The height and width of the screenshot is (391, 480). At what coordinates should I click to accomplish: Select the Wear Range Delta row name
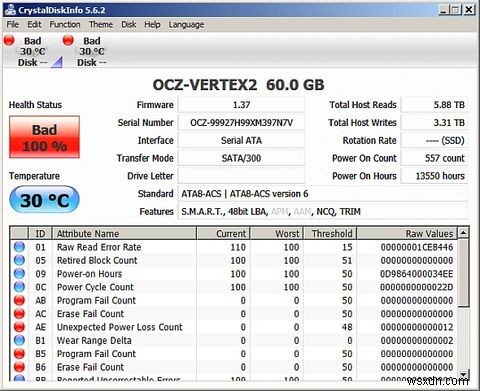click(x=94, y=340)
